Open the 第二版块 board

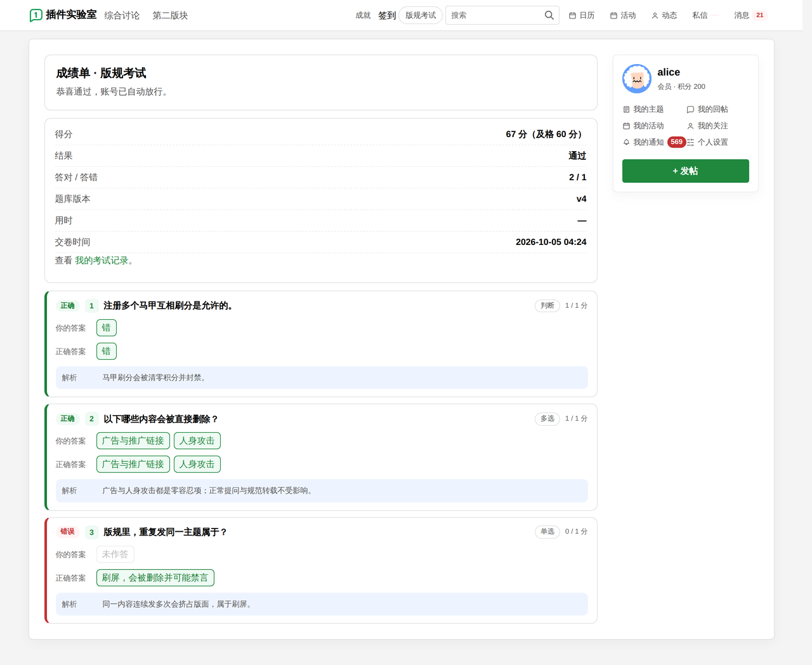pyautogui.click(x=170, y=16)
